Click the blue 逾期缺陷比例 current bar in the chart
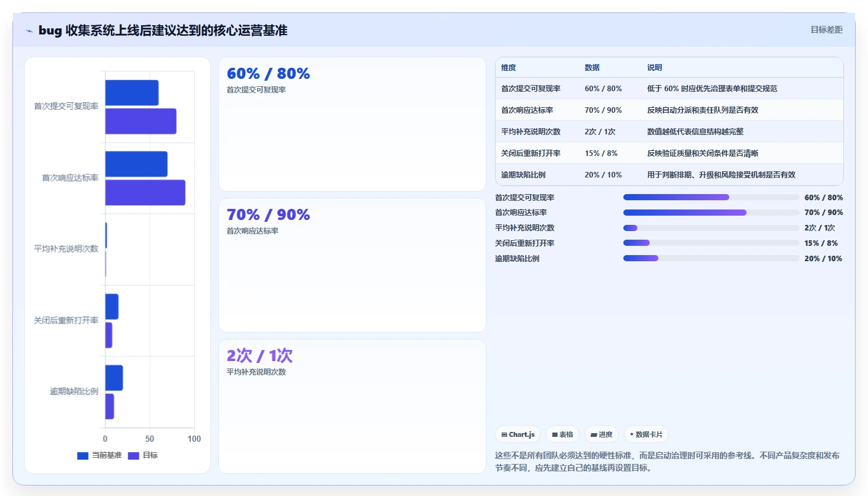 [113, 378]
